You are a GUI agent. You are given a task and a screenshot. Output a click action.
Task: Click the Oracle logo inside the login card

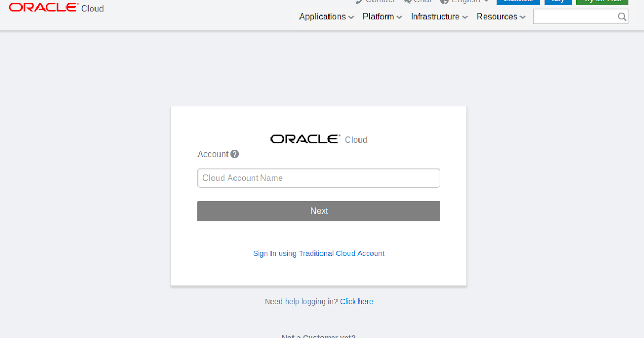[305, 138]
